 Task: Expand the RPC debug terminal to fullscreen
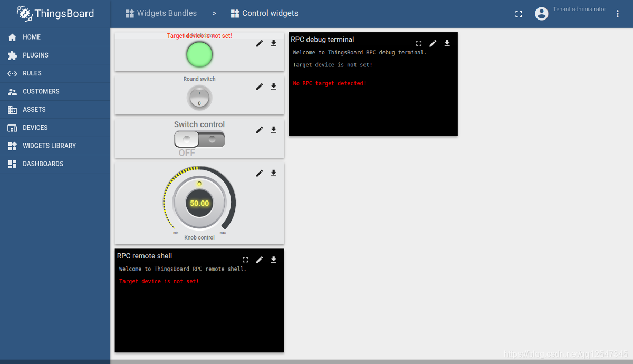[x=418, y=43]
